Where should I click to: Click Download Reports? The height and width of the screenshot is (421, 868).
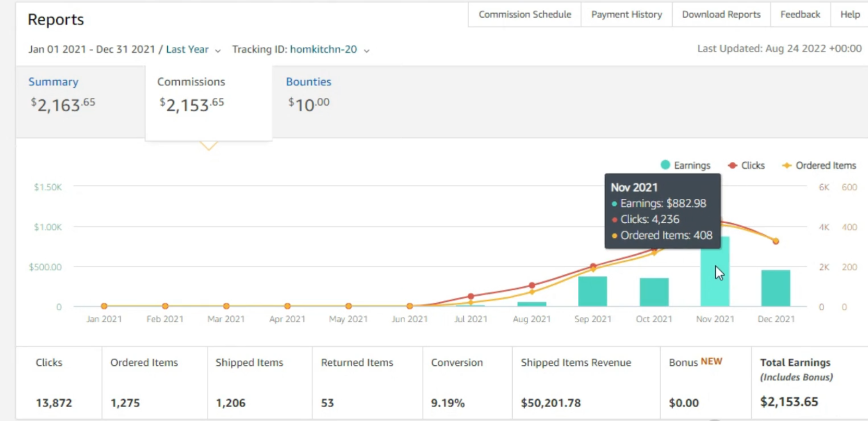point(721,15)
